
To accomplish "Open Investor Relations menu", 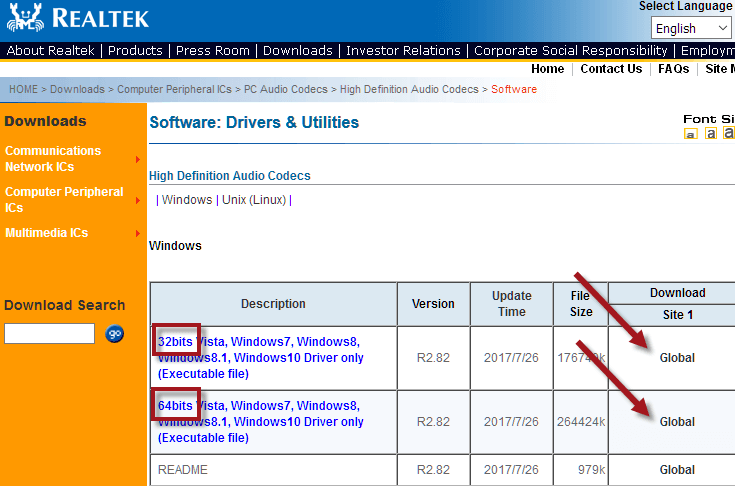I will click(x=403, y=51).
